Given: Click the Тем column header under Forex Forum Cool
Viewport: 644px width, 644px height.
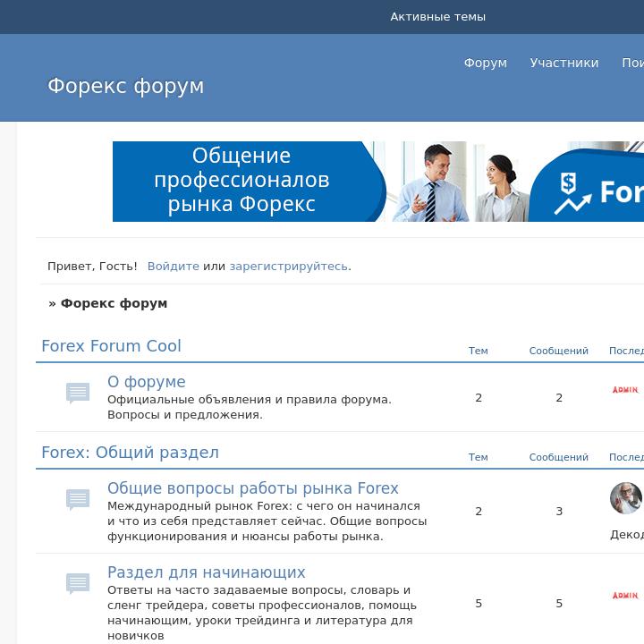Looking at the screenshot, I should pos(478,351).
